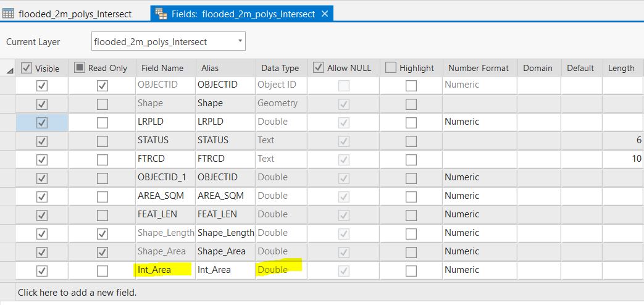Click the sort triangle in the table corner
Image resolution: width=644 pixels, height=305 pixels.
9,69
